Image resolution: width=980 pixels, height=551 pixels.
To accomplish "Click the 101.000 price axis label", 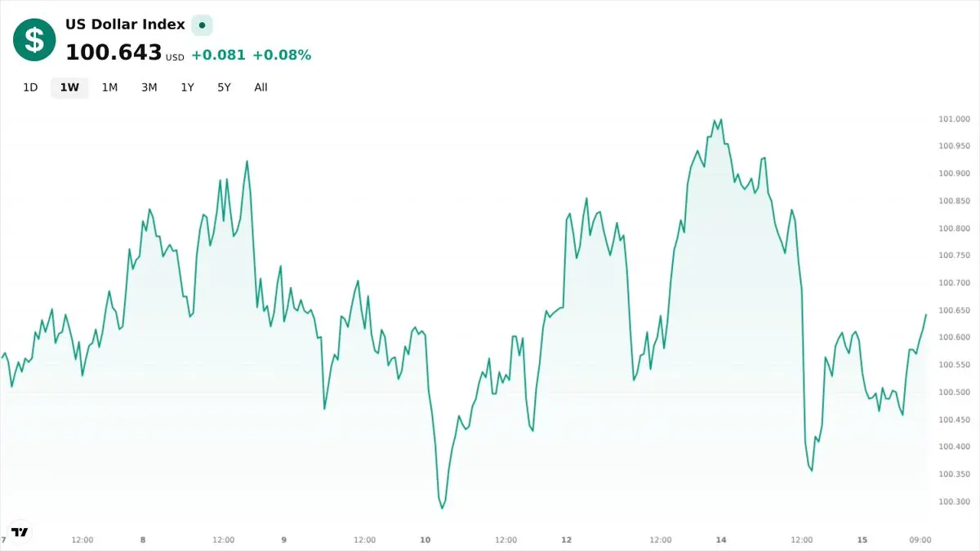I will 954,119.
